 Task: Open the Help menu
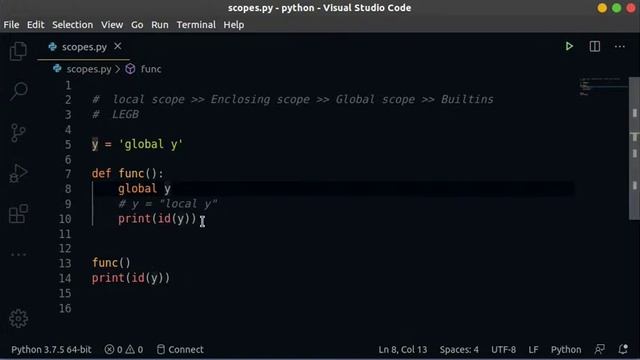[233, 25]
